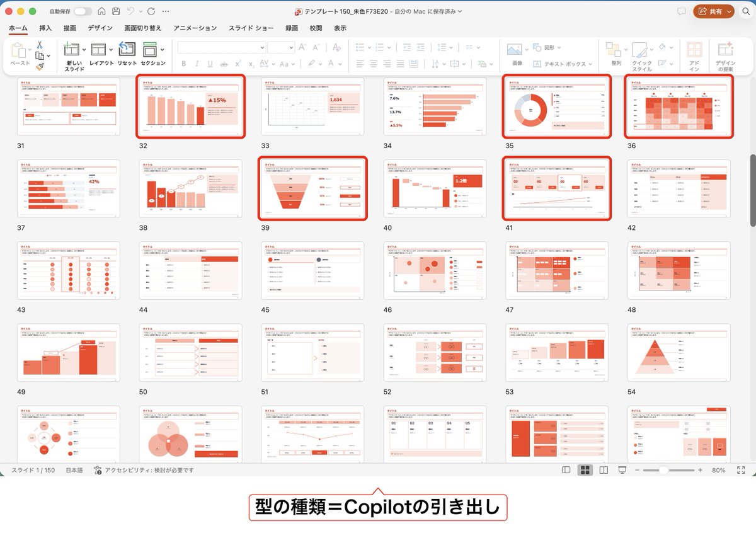The image size is (756, 533).
Task: Fit slide to window icon
Action: (x=741, y=470)
